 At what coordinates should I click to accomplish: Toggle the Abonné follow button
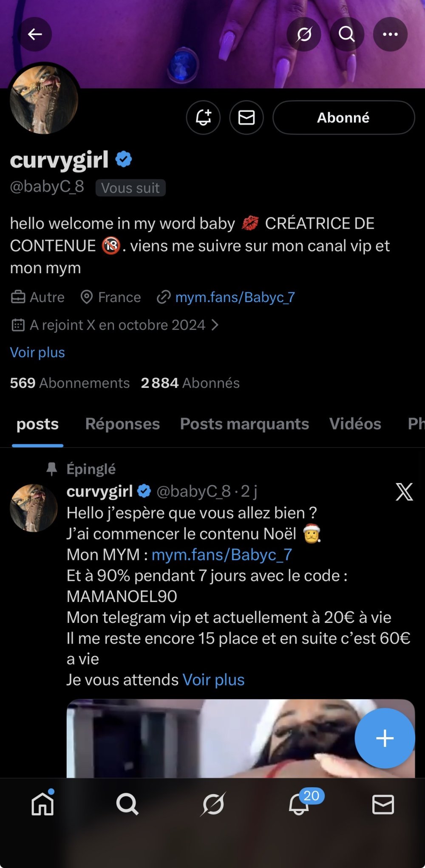pos(343,118)
